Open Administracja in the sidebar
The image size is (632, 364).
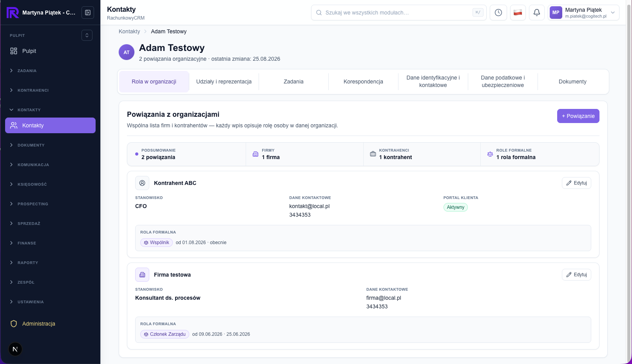(50, 324)
